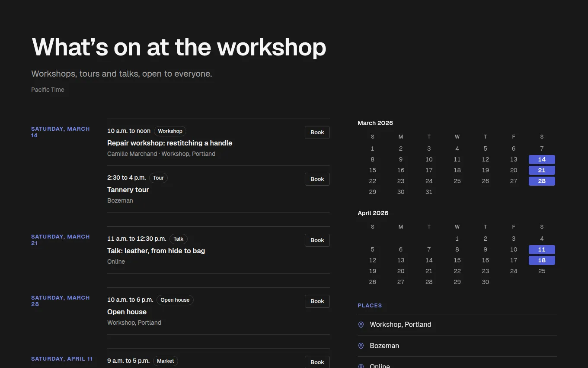Select highlighted April 11 in the calendar
The width and height of the screenshot is (588, 368).
click(x=542, y=249)
